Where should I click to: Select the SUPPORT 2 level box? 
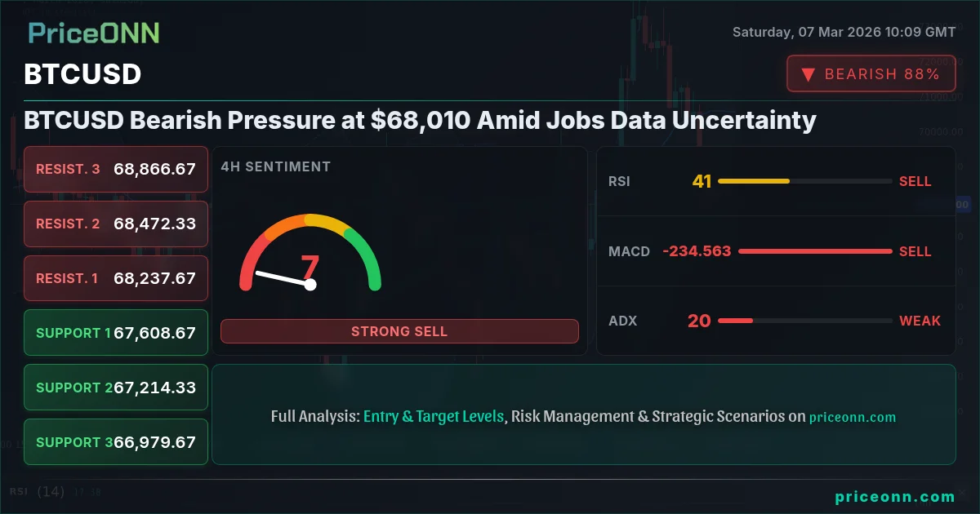[x=116, y=388]
